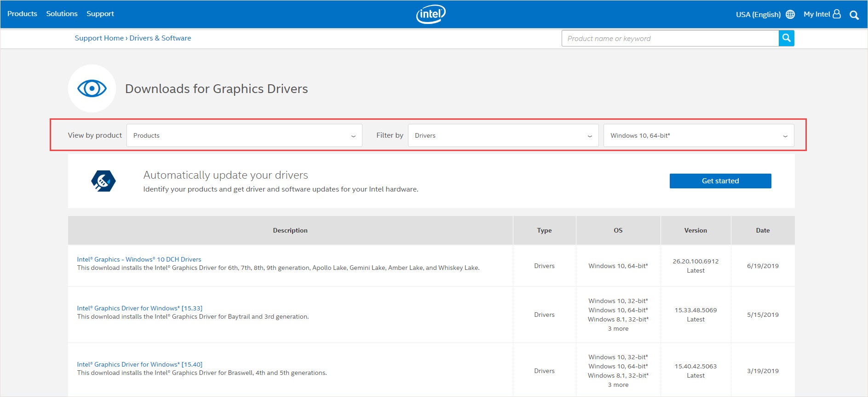The image size is (868, 397).
Task: Open the Drivers filter dropdown
Action: [503, 135]
